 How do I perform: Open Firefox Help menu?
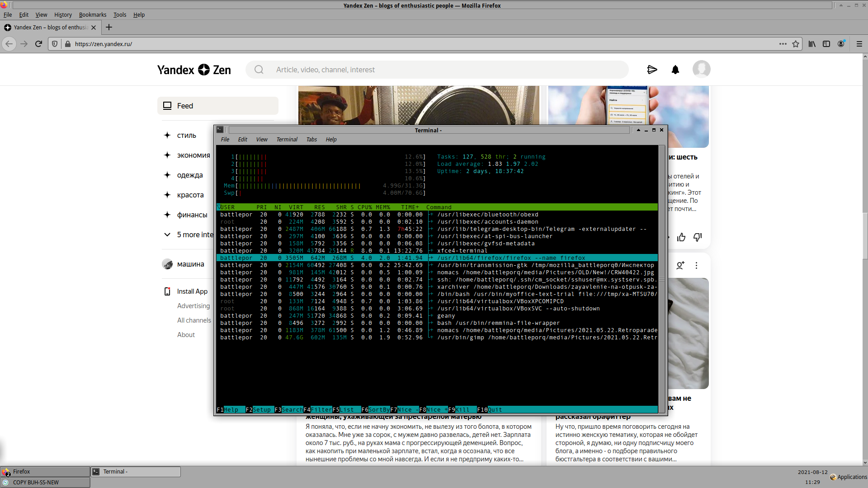(139, 15)
